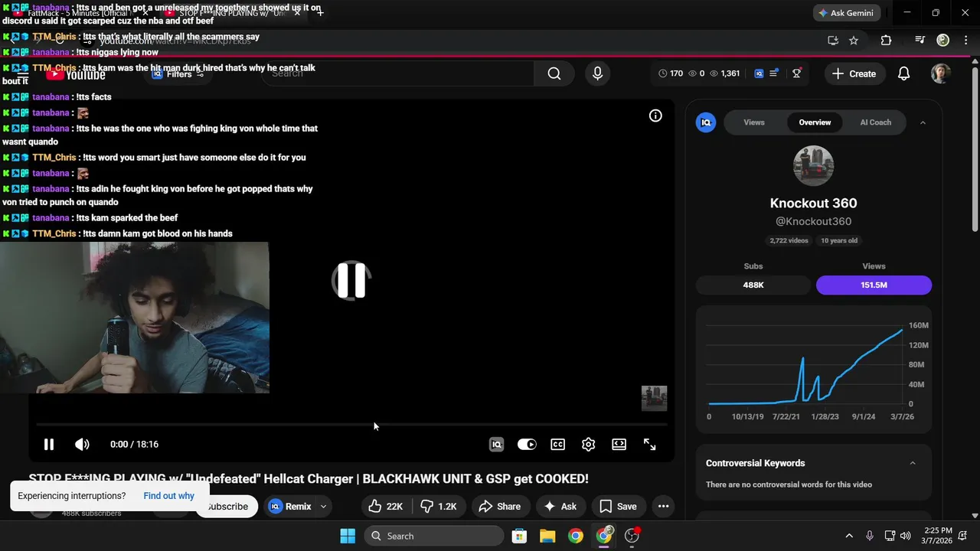Toggle closed captions with the CC button
The width and height of the screenshot is (980, 551).
[x=558, y=444]
